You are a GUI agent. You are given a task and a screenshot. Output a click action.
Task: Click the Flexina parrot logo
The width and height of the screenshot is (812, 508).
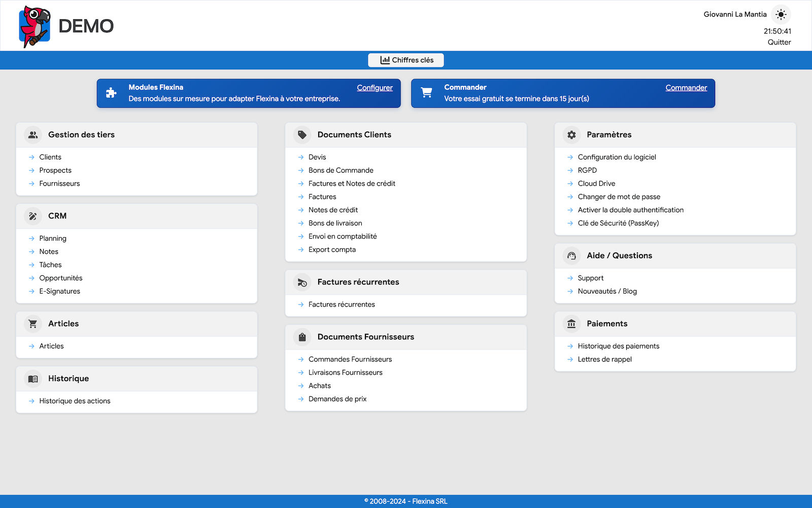35,26
